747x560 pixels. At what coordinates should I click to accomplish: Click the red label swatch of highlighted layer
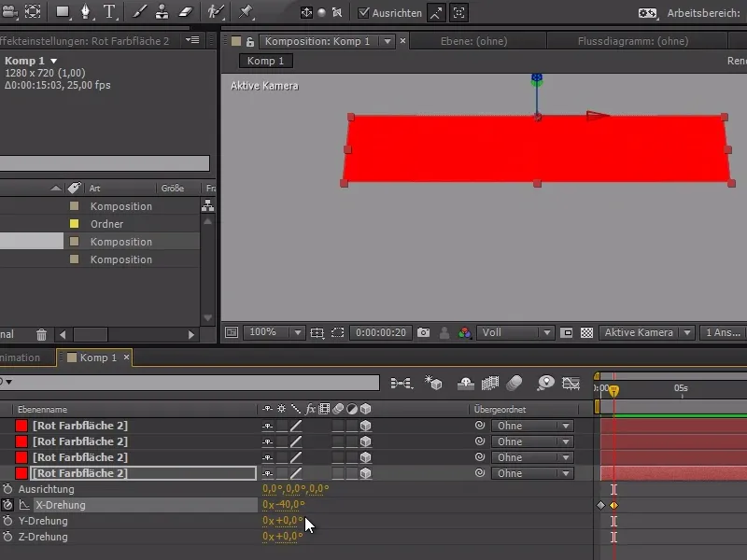[21, 473]
